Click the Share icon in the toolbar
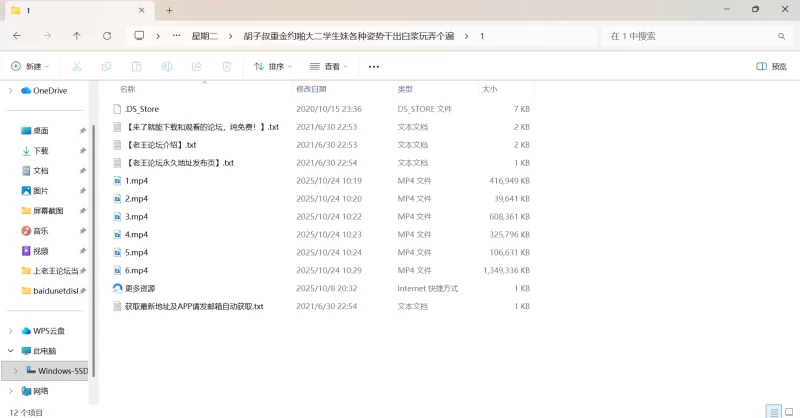Image resolution: width=800 pixels, height=418 pixels. 197,67
